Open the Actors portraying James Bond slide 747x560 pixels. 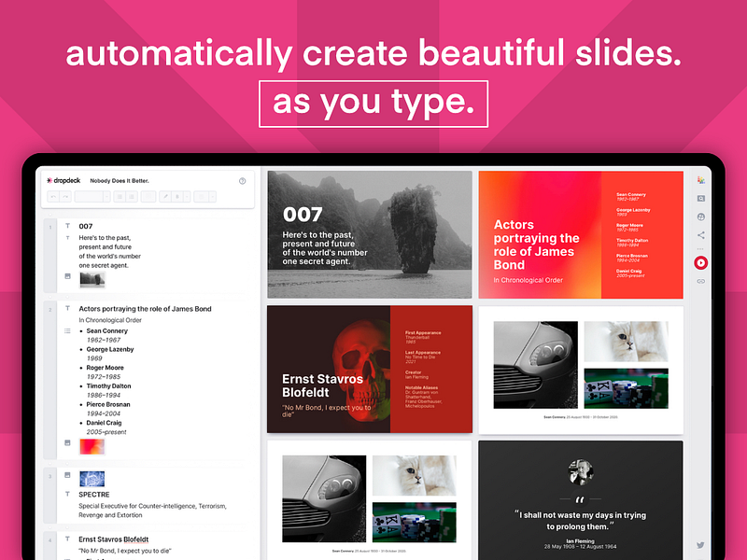(581, 235)
